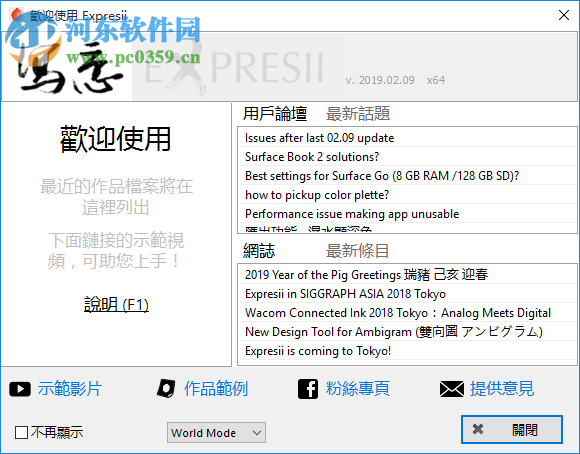Image resolution: width=580 pixels, height=454 pixels.
Task: Open 'Performance issue making app unusable' topic
Action: point(407,214)
